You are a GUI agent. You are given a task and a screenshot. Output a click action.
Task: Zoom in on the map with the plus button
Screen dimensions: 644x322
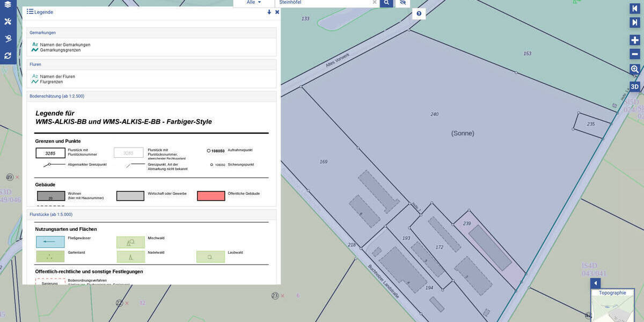pos(635,40)
